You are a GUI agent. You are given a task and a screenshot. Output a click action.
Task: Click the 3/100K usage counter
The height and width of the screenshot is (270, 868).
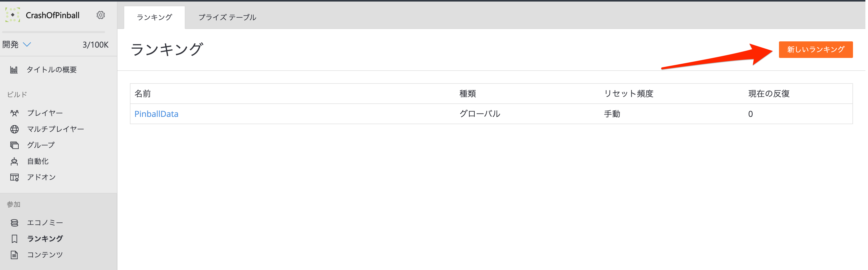(x=95, y=44)
